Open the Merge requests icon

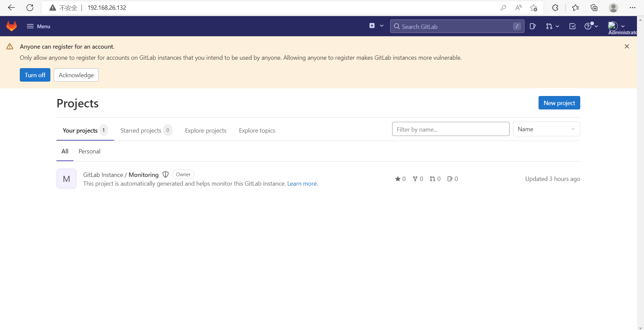pos(549,26)
